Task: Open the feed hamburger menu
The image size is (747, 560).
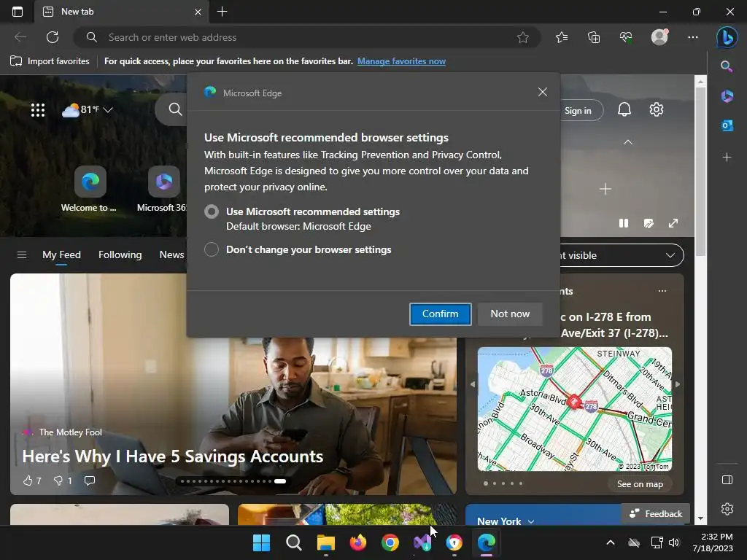Action: [21, 255]
